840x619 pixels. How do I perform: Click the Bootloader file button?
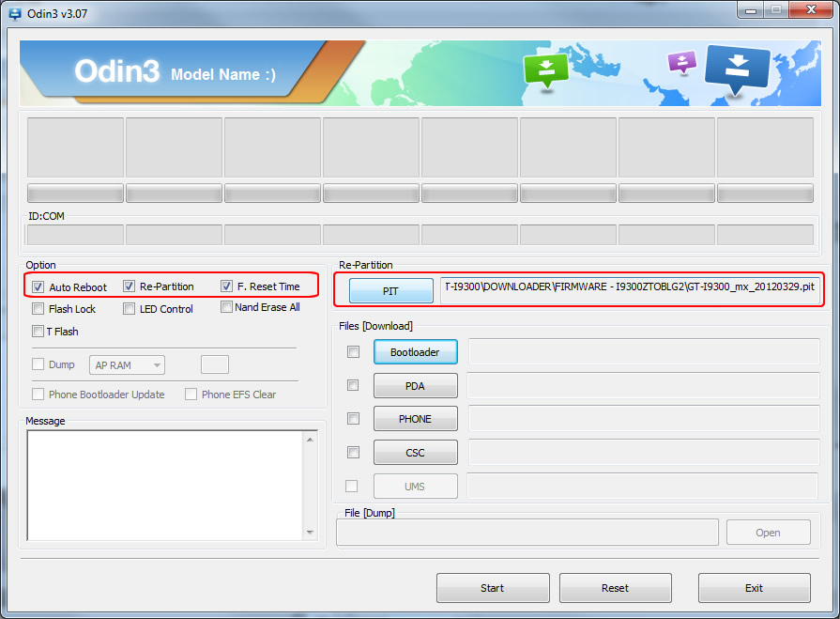tap(415, 352)
